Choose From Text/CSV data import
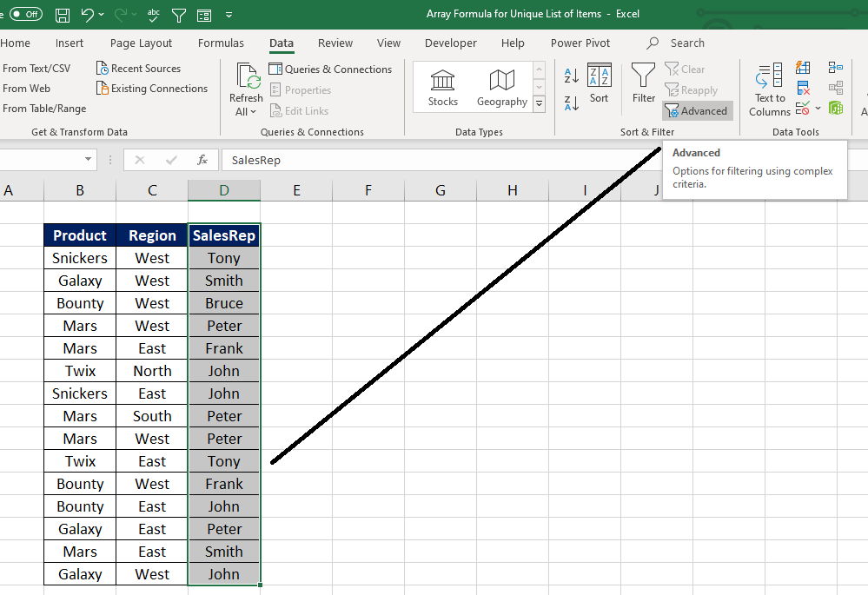The image size is (868, 595). click(x=36, y=69)
